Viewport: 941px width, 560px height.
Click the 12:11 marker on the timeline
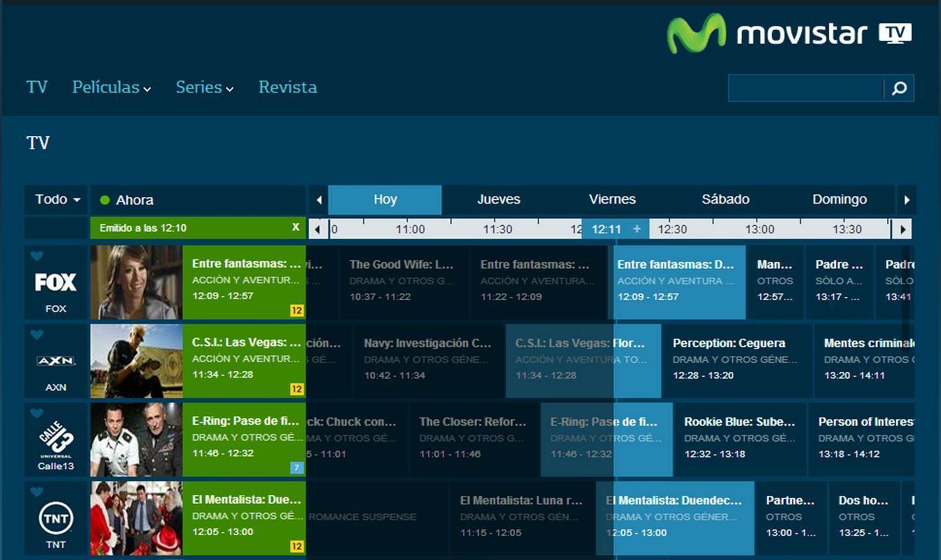(607, 229)
